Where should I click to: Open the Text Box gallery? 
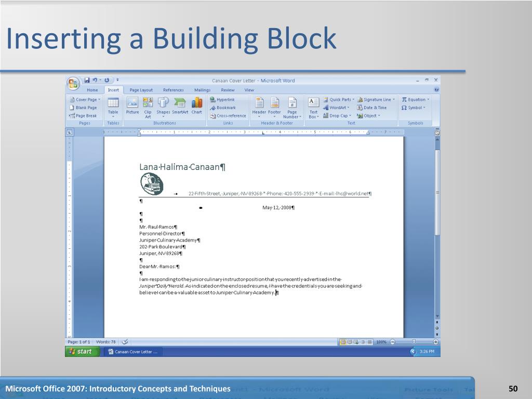coord(313,108)
